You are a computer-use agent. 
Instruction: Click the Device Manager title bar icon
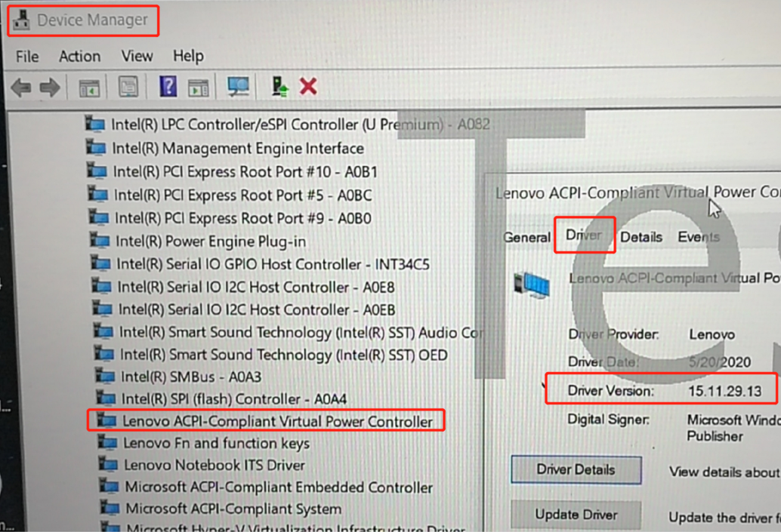[21, 20]
